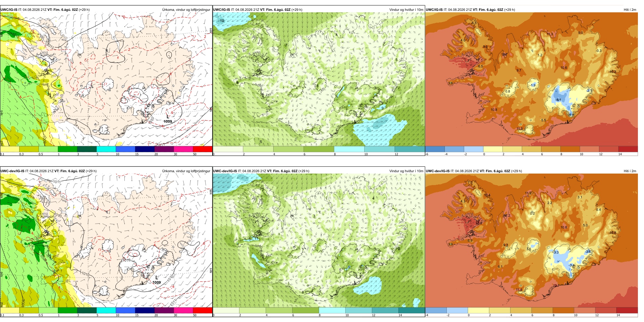This screenshot has width=644, height=322.
Task: Open the UWC/IG-IS 10m wind and gust map
Action: tap(319, 79)
